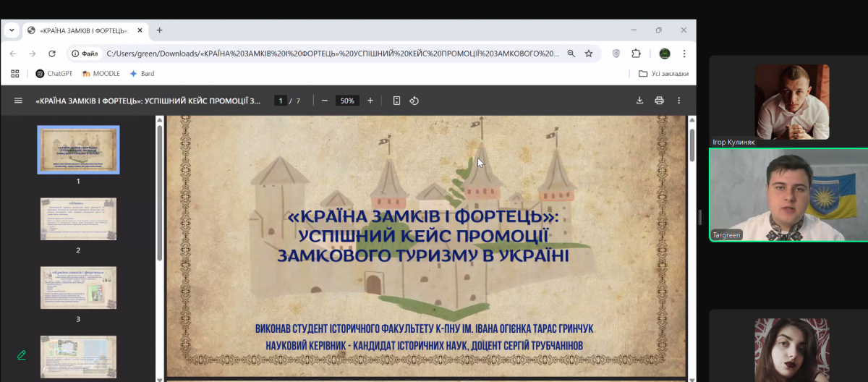Select page 2 thumbnail

[x=78, y=218]
